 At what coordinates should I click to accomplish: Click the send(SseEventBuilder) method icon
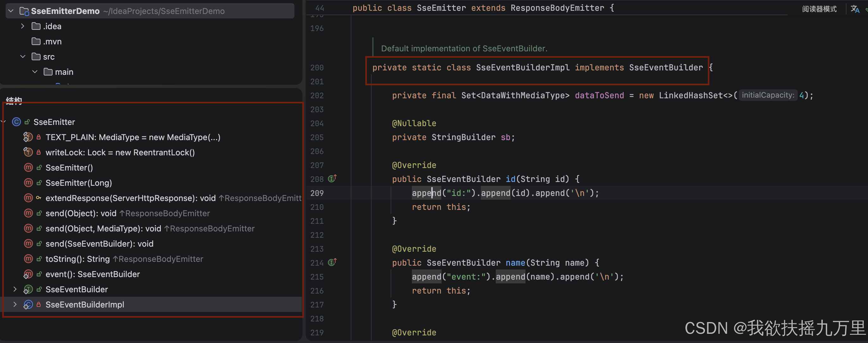pyautogui.click(x=28, y=243)
